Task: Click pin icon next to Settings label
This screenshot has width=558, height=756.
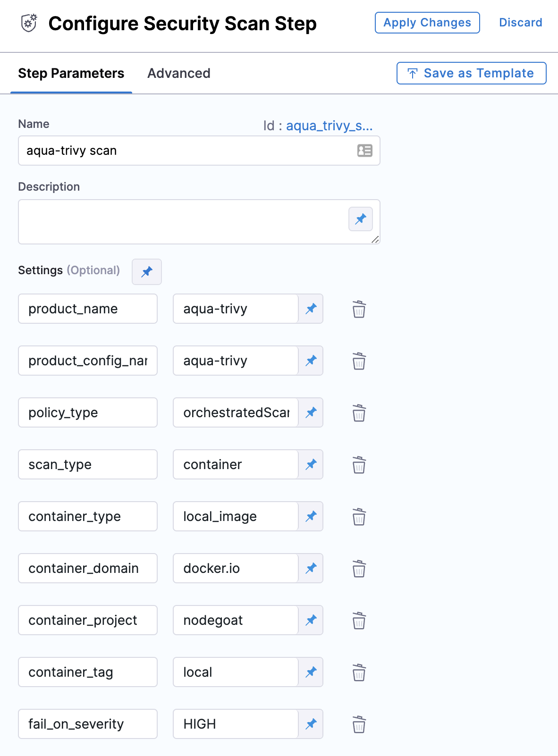Action: 147,272
